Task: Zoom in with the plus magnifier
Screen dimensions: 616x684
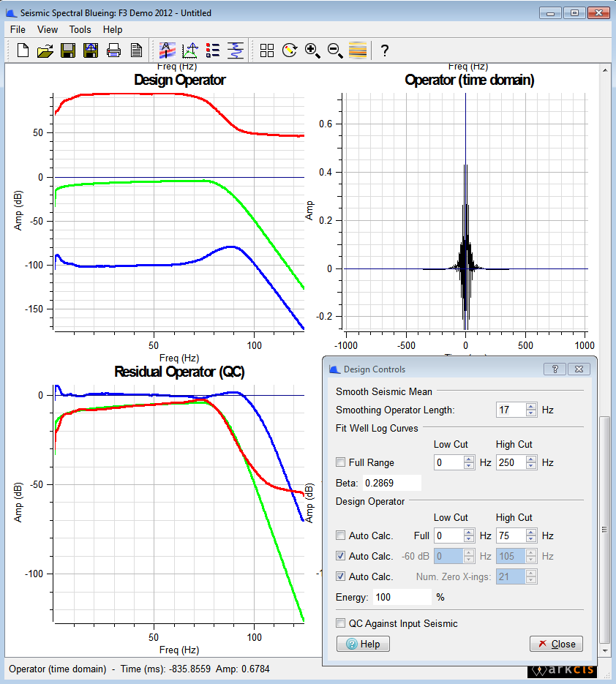Action: coord(312,50)
